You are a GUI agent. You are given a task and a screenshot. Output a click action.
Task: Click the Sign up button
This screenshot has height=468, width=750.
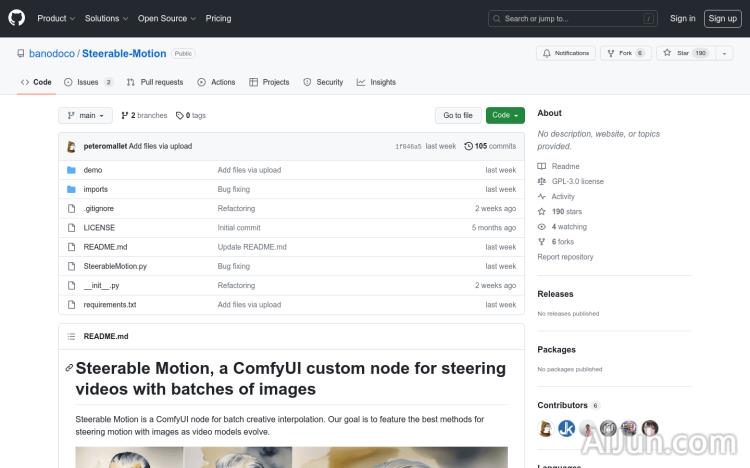721,18
